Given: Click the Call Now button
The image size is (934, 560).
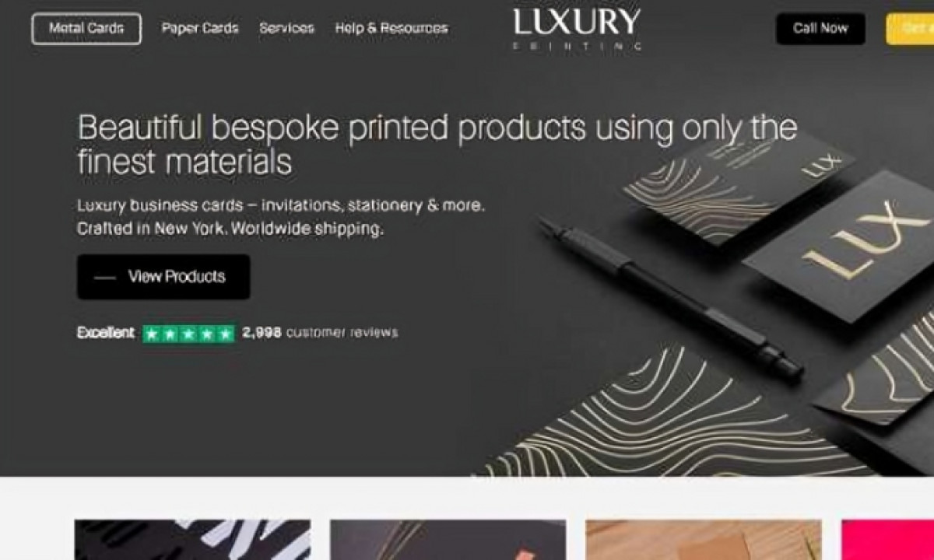Looking at the screenshot, I should click(x=820, y=29).
